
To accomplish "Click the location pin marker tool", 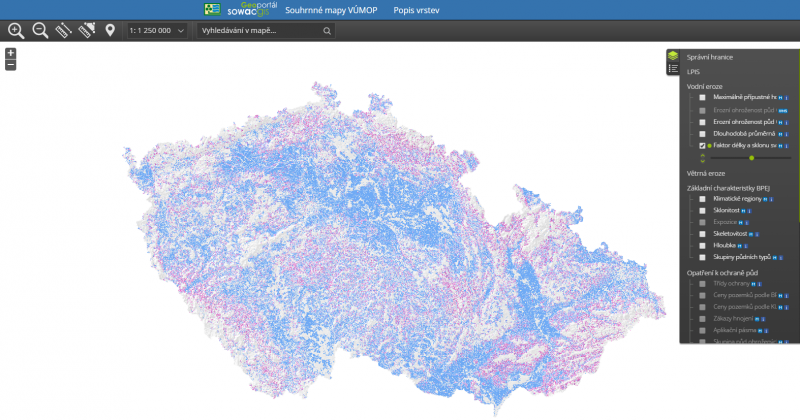I will point(110,31).
